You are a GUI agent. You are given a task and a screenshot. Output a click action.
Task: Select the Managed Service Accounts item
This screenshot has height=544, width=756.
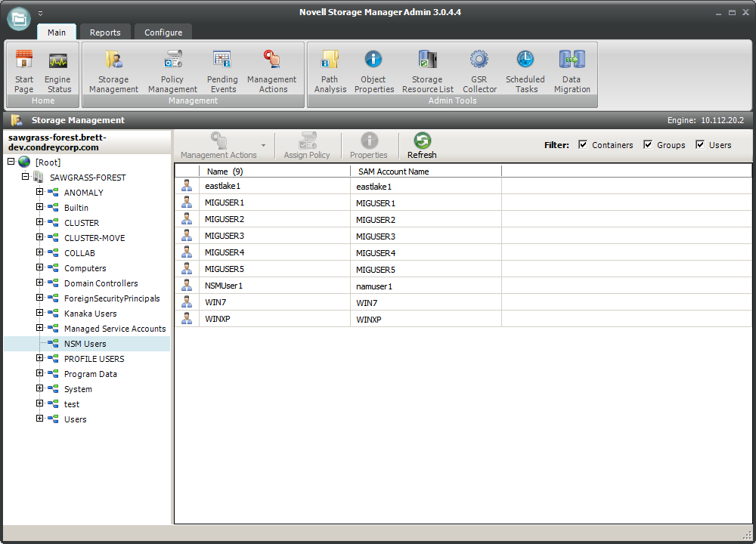115,329
